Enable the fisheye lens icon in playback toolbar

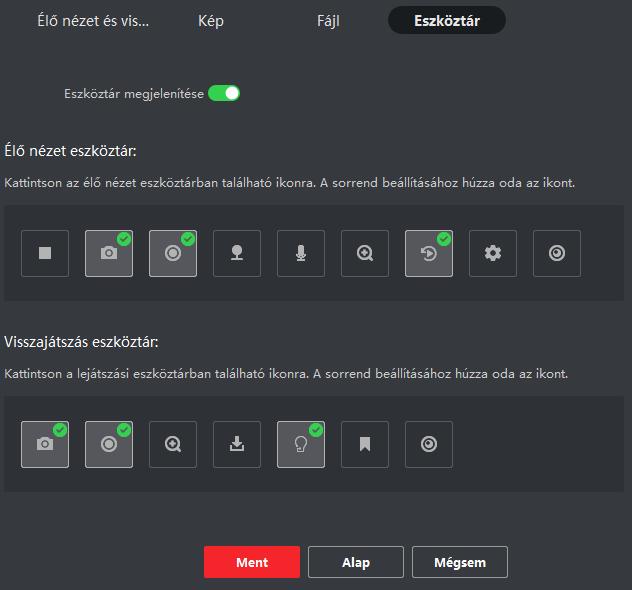pyautogui.click(x=429, y=445)
